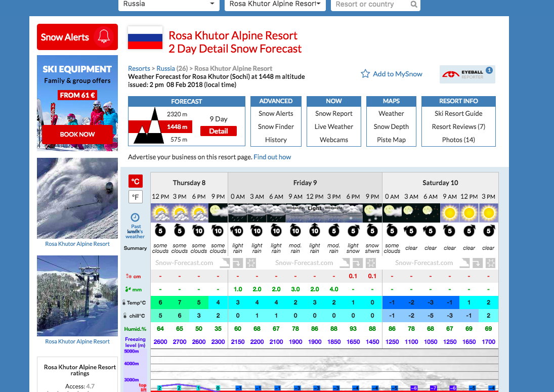Screen dimensions: 554x392
Task: Select the 1448 m elevation forecast
Action: (x=177, y=127)
